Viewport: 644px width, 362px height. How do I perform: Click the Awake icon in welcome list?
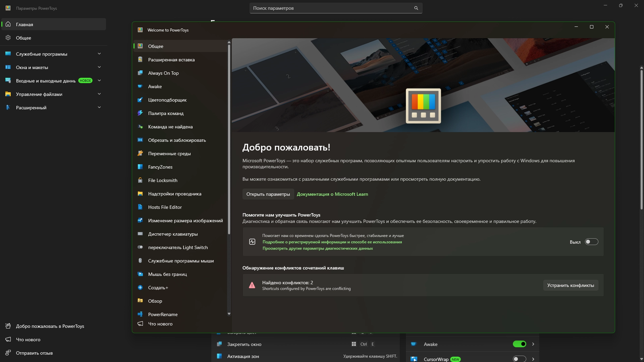140,86
